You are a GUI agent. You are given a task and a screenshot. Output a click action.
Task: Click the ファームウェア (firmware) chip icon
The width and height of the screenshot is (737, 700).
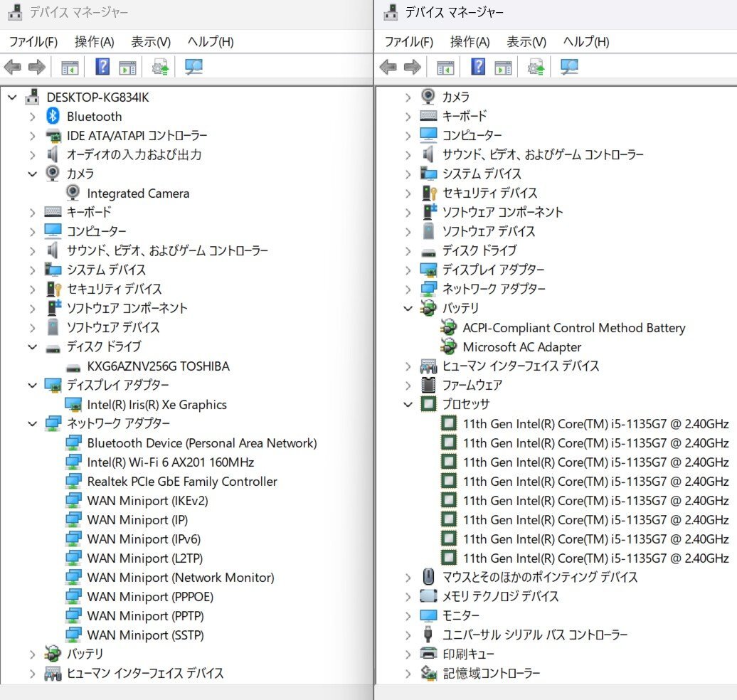428,385
